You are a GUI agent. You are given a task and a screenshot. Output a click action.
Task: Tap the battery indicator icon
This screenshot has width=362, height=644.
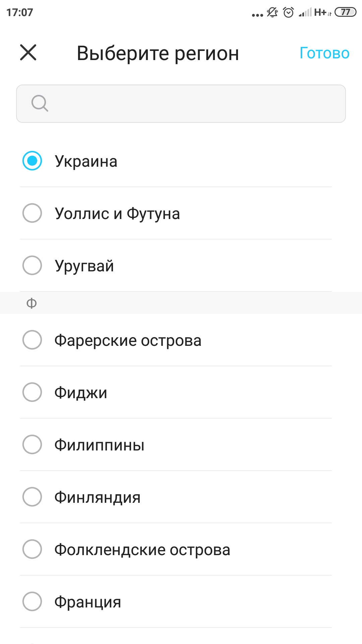click(345, 12)
